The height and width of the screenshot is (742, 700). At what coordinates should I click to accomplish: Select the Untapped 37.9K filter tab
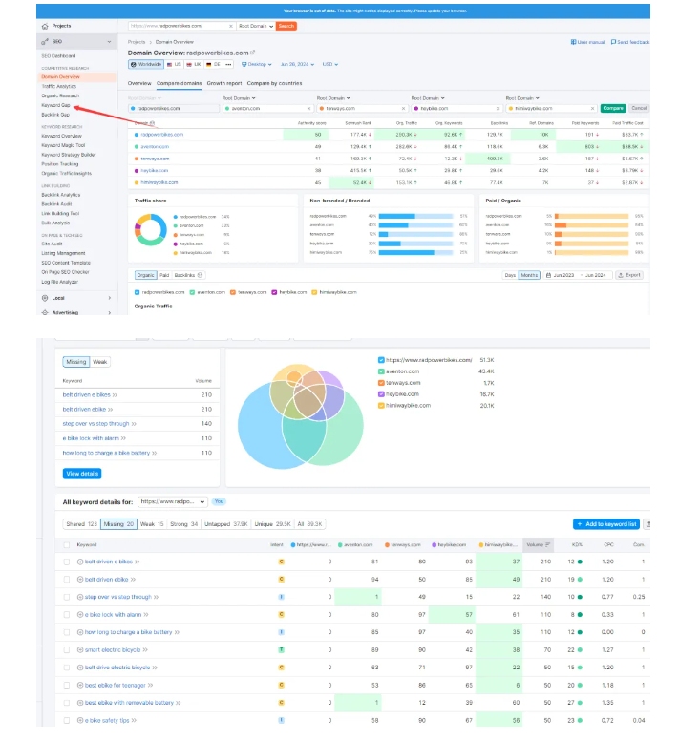226,524
